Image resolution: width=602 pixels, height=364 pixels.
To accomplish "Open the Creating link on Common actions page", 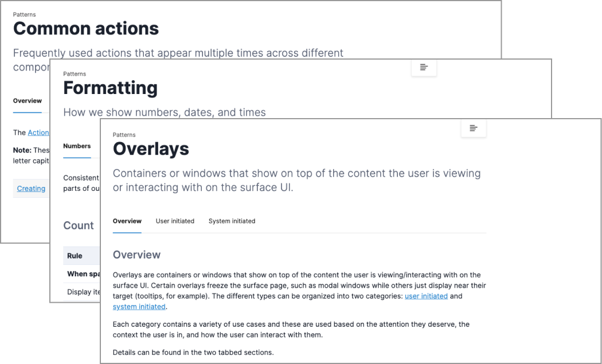I will click(31, 189).
